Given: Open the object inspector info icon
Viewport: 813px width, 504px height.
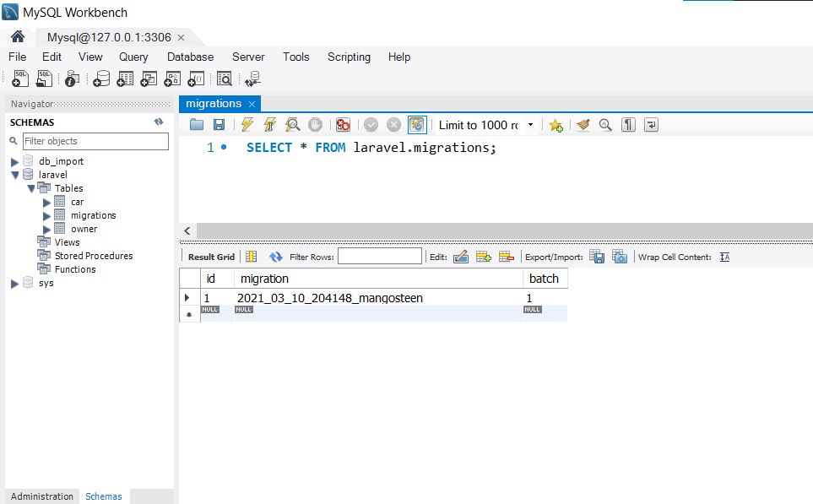Looking at the screenshot, I should (x=72, y=79).
